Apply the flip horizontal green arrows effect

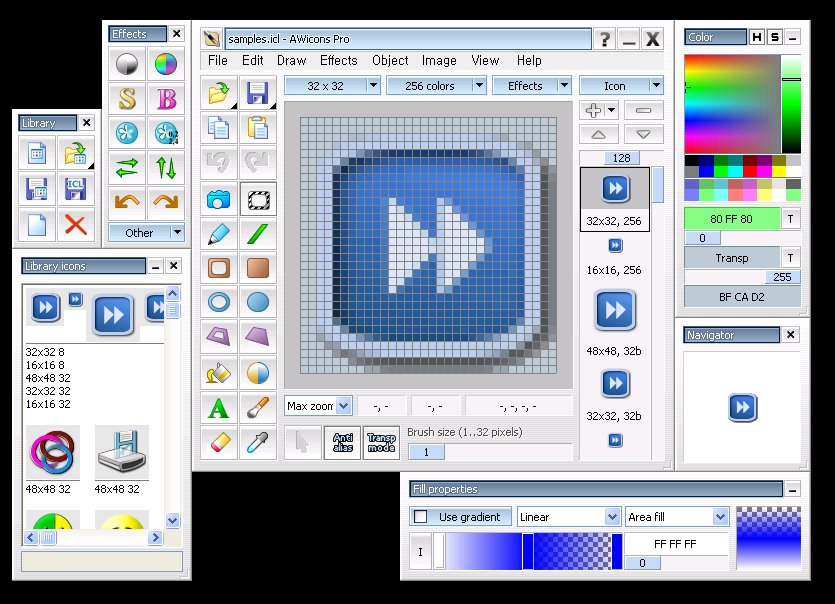(x=127, y=167)
